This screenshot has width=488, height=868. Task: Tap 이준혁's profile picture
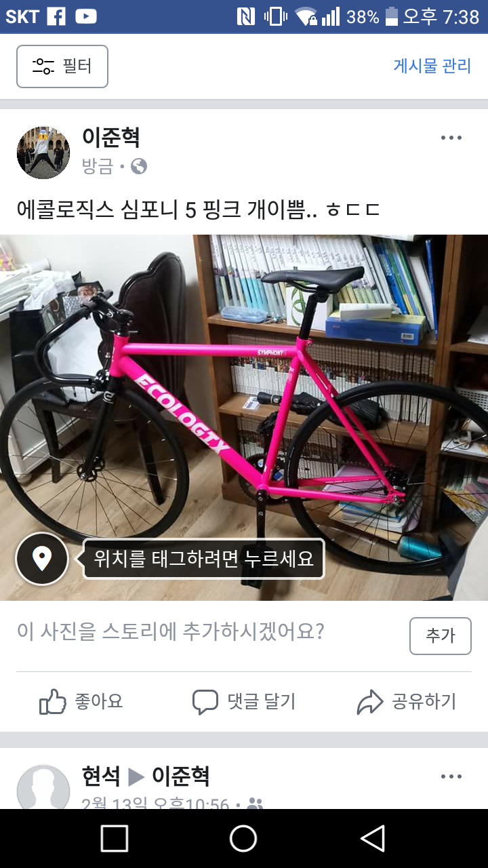[x=43, y=153]
